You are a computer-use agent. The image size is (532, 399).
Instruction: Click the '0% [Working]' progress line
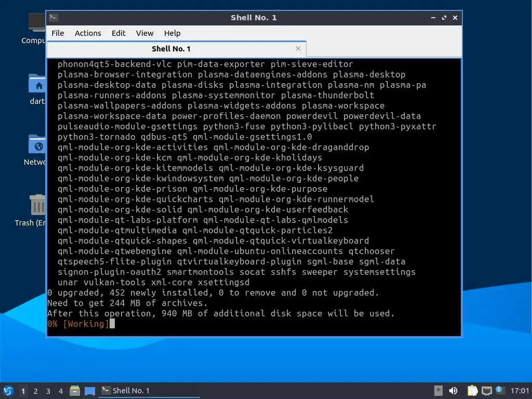pyautogui.click(x=78, y=324)
